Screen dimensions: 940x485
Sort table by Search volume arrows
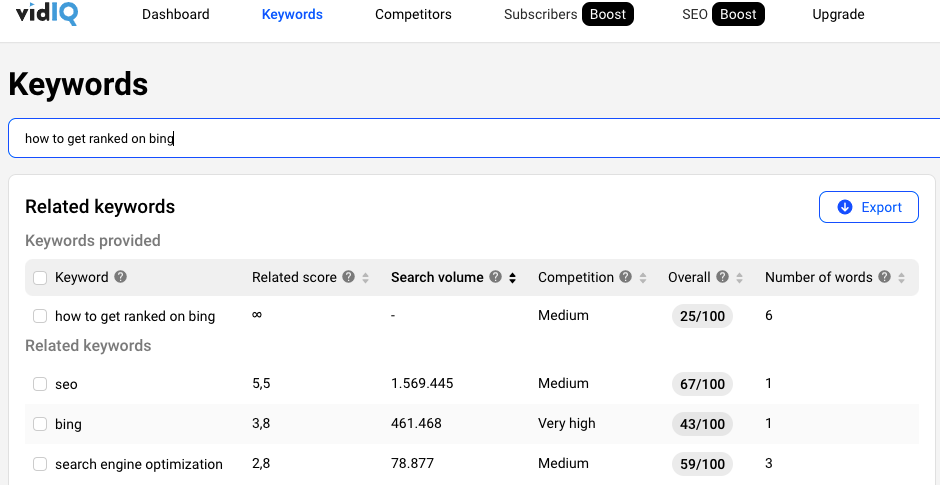[x=513, y=278]
